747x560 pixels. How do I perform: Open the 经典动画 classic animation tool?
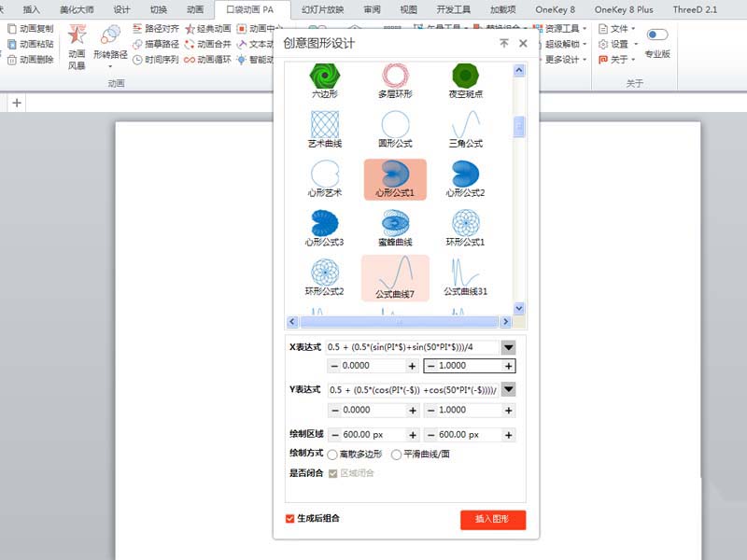click(x=209, y=29)
